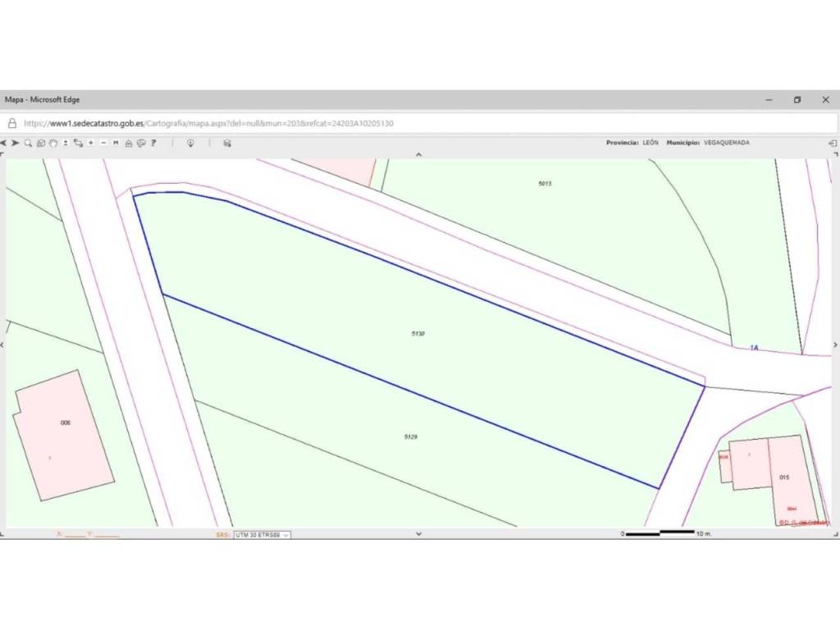Click the print map icon
840x630 pixels.
pyautogui.click(x=129, y=143)
